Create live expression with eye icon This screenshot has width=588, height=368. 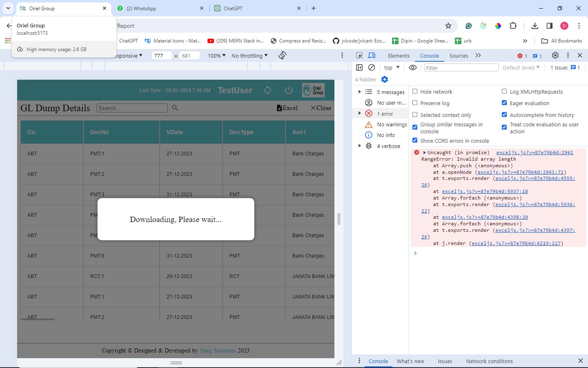point(413,67)
